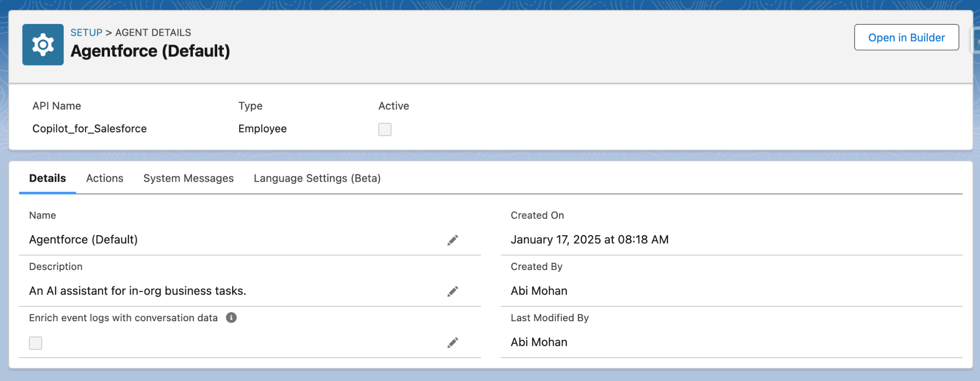980x381 pixels.
Task: Click Abi Mohan under Last Modified By
Action: click(x=539, y=342)
